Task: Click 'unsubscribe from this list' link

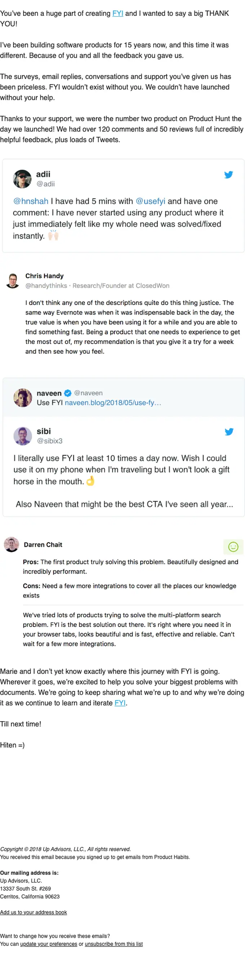Action: [x=114, y=944]
